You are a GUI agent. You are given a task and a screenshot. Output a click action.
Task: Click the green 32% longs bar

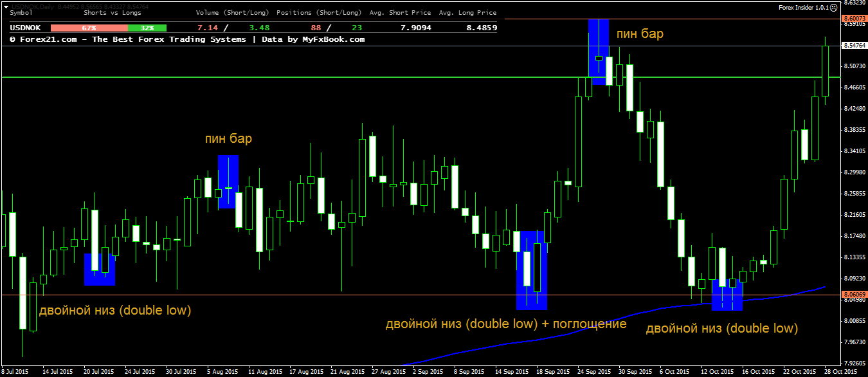(147, 28)
